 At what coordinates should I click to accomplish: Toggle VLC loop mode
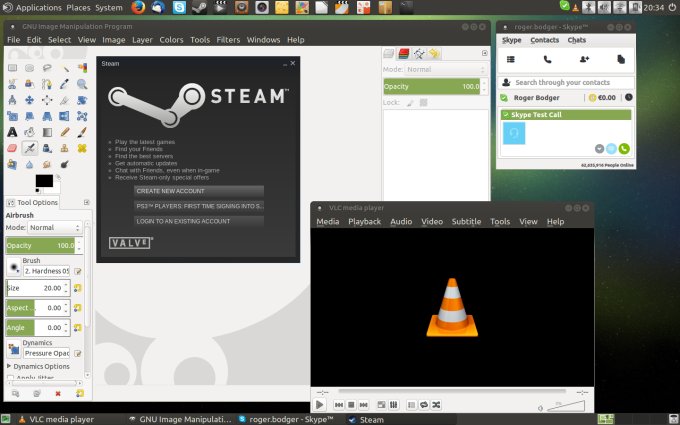pos(424,405)
